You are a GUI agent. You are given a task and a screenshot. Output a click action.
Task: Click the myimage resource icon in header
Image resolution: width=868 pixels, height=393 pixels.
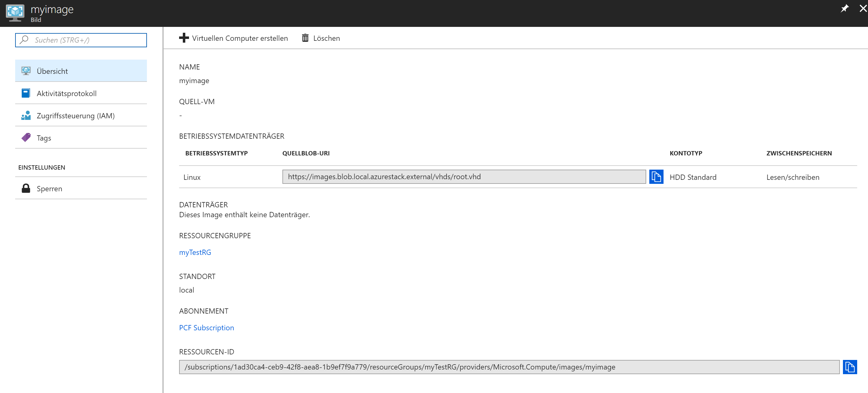(15, 13)
